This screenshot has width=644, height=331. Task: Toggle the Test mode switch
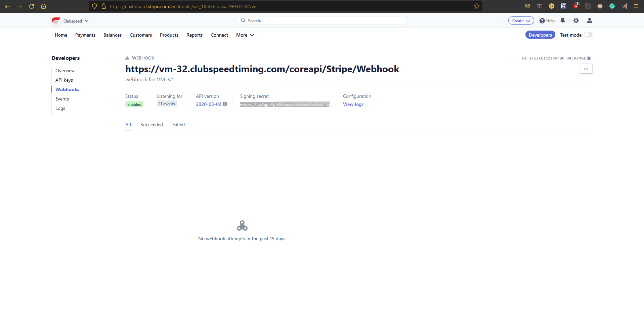(588, 35)
